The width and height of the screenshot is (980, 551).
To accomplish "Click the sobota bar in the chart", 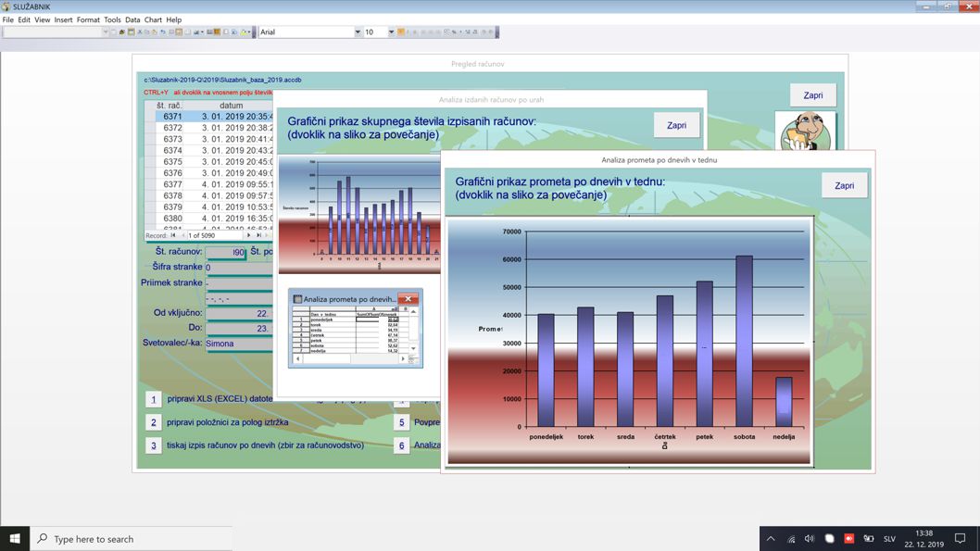I will [744, 341].
